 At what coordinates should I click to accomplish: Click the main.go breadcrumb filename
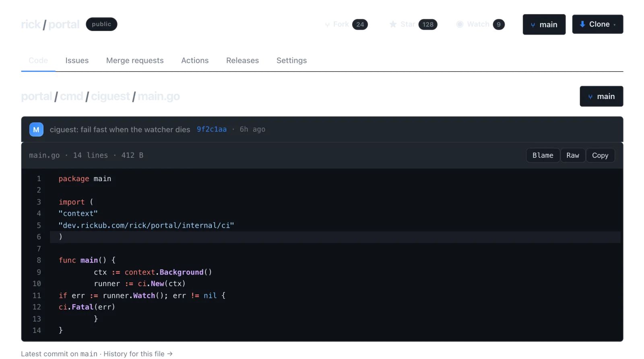click(159, 96)
